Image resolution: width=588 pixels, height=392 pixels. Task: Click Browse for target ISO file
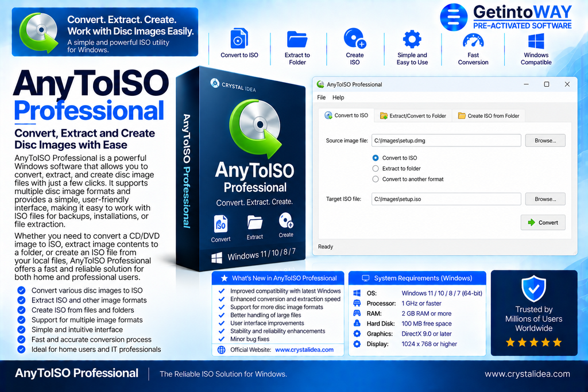click(x=545, y=199)
